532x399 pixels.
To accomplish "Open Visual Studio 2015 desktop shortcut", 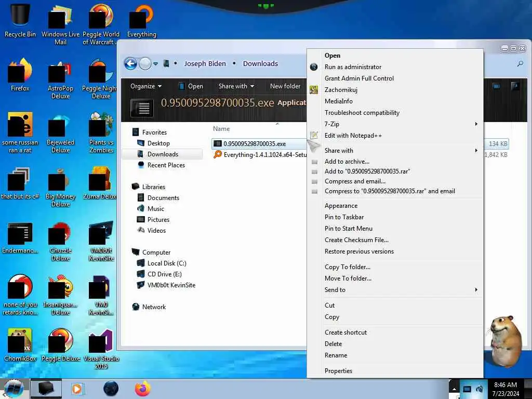I will (101, 349).
